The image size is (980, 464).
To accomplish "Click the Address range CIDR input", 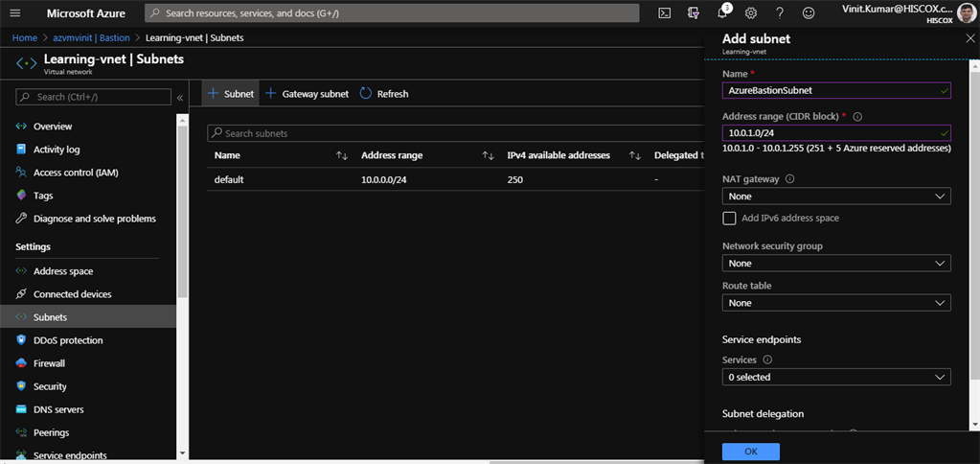I will pos(836,132).
